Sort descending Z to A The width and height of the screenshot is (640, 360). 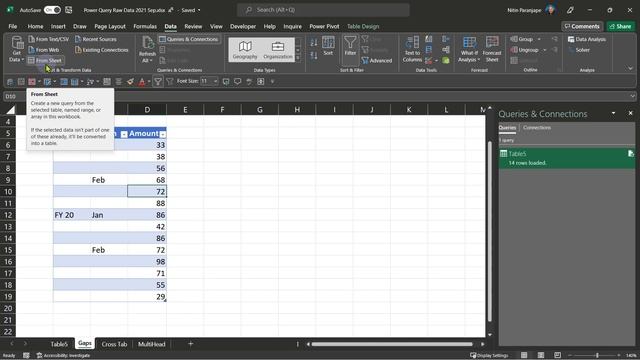[x=313, y=55]
